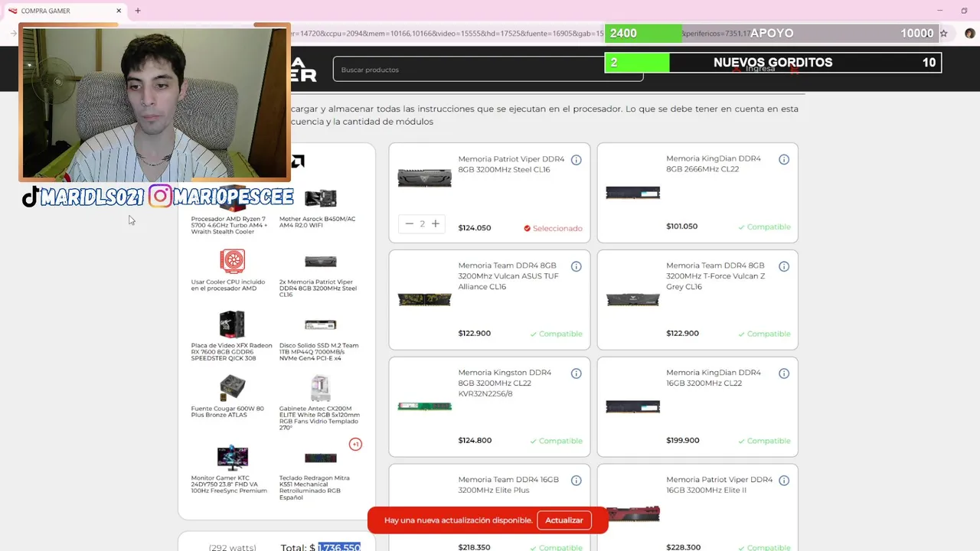The height and width of the screenshot is (551, 980).
Task: Show info for Patriot Viper 16GB Elite II
Action: 784,481
